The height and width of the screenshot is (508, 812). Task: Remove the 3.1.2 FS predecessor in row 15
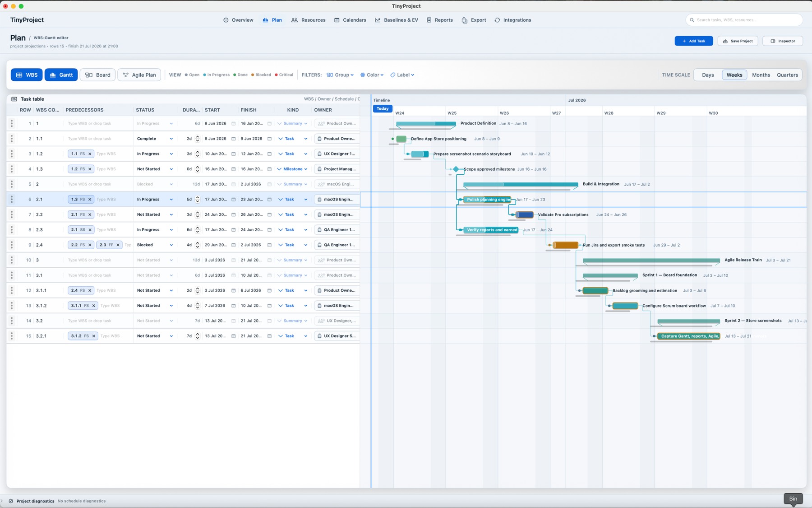coord(94,336)
